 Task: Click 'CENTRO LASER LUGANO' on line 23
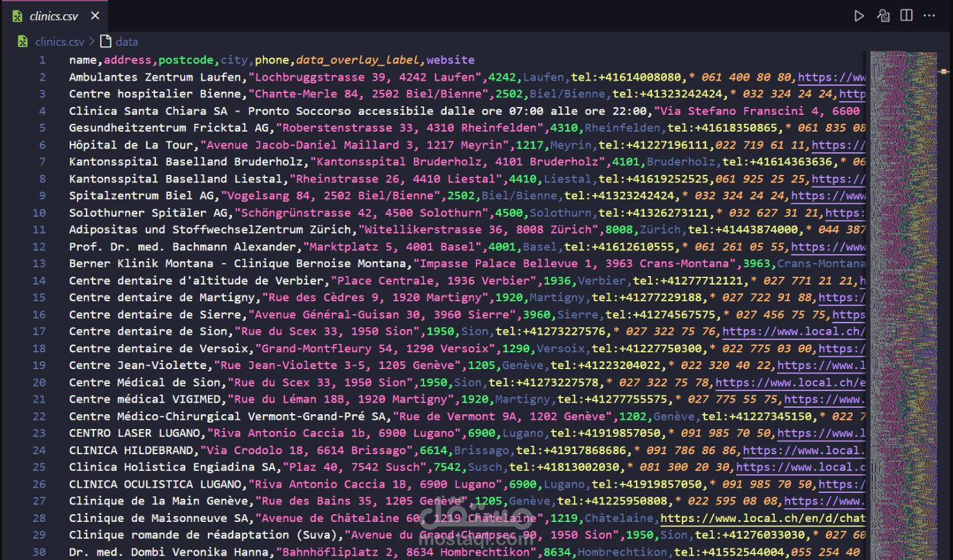click(134, 434)
